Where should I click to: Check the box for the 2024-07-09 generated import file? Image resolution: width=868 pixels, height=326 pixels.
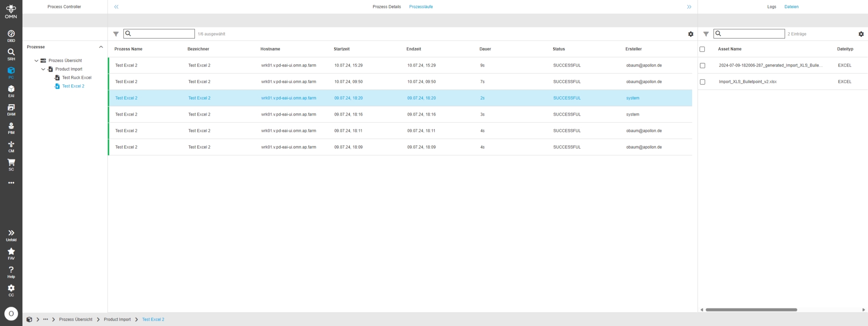coord(702,65)
